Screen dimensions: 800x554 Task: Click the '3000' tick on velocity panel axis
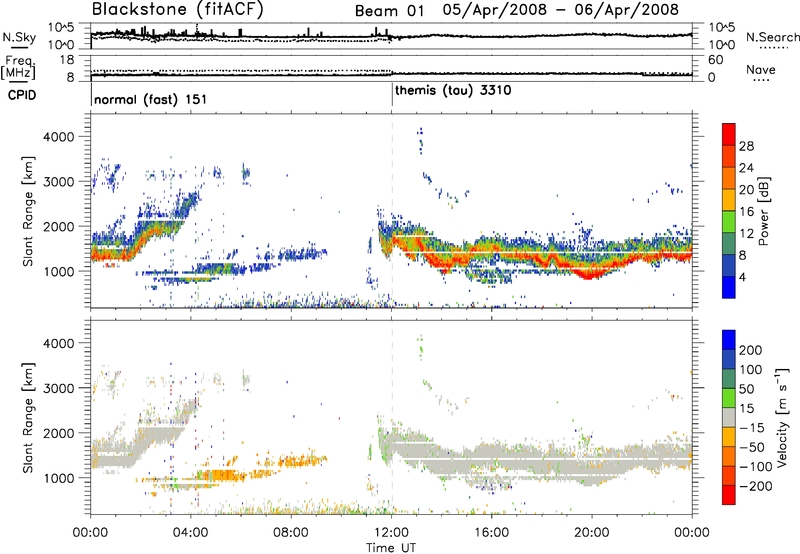click(58, 388)
